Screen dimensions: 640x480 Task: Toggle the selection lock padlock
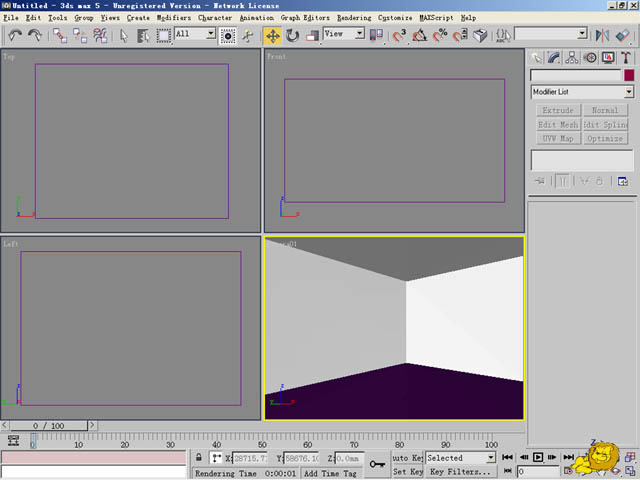[x=199, y=458]
